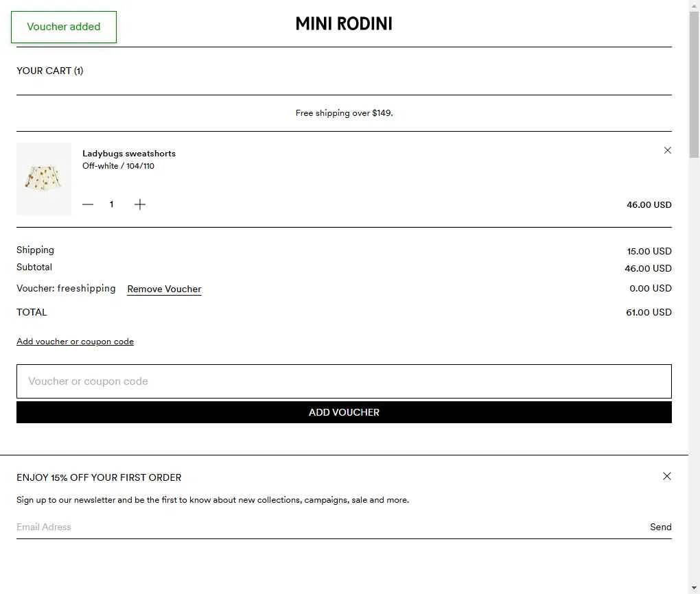Viewport: 700px width, 594px height.
Task: Select the quantity value 1
Action: point(112,204)
